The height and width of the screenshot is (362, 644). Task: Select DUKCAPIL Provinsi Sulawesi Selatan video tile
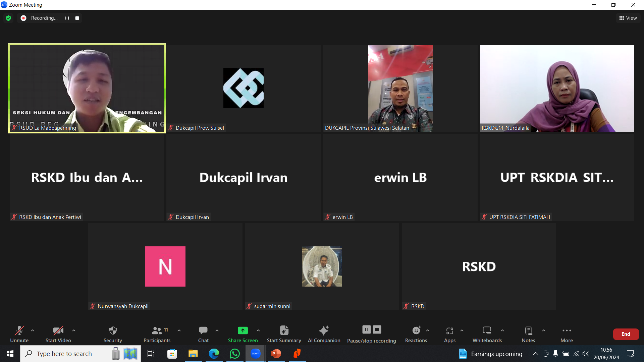tap(400, 88)
